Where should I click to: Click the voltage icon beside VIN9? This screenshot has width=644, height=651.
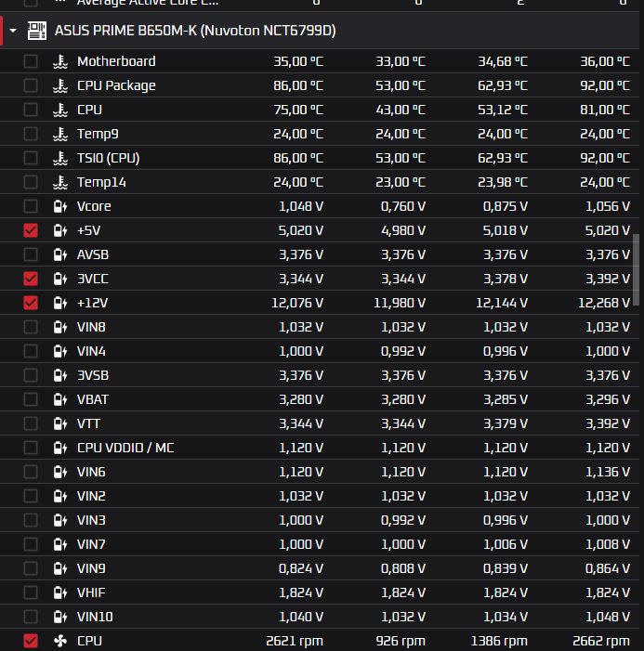60,568
